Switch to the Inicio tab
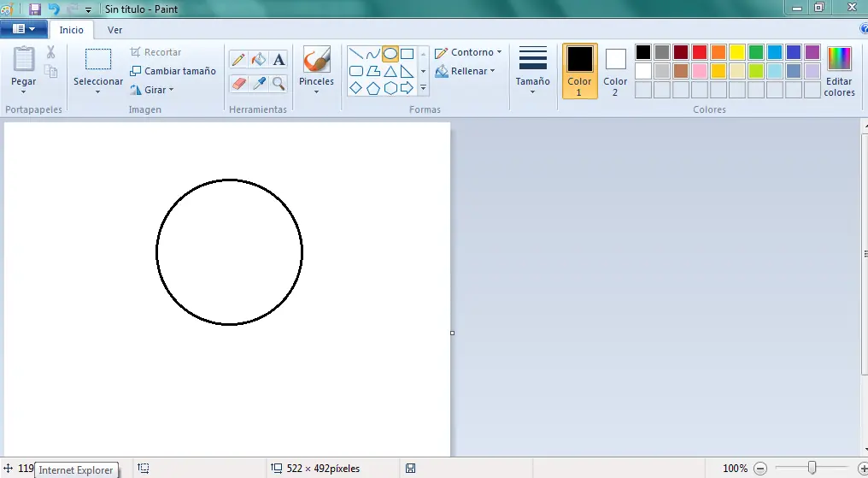The height and width of the screenshot is (478, 868). [x=72, y=30]
